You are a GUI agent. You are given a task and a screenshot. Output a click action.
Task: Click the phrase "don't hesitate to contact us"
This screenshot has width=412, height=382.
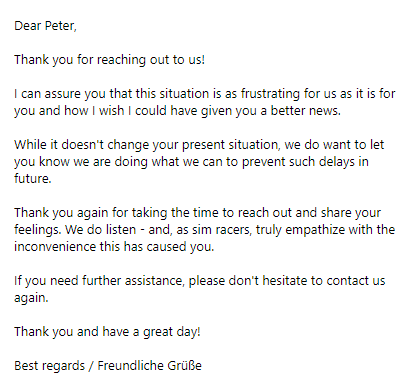point(307,281)
